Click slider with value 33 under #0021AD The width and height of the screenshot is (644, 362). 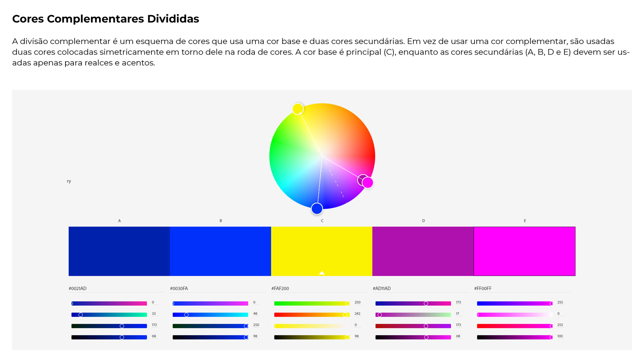tap(109, 315)
